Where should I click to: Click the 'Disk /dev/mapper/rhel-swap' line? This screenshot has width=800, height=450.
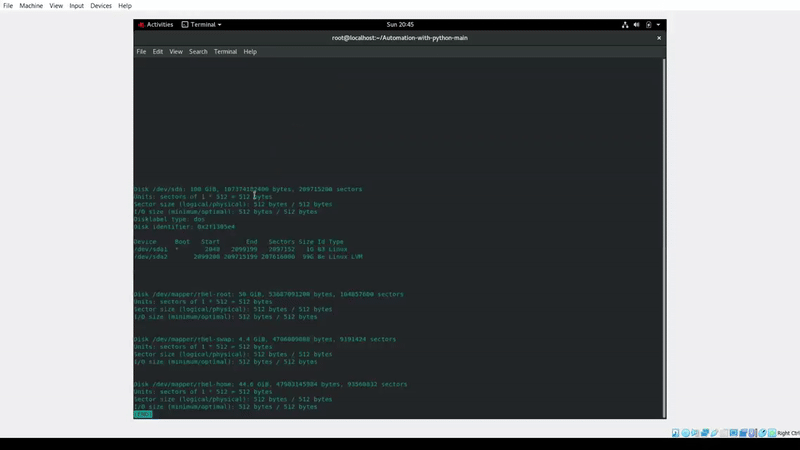(265, 339)
